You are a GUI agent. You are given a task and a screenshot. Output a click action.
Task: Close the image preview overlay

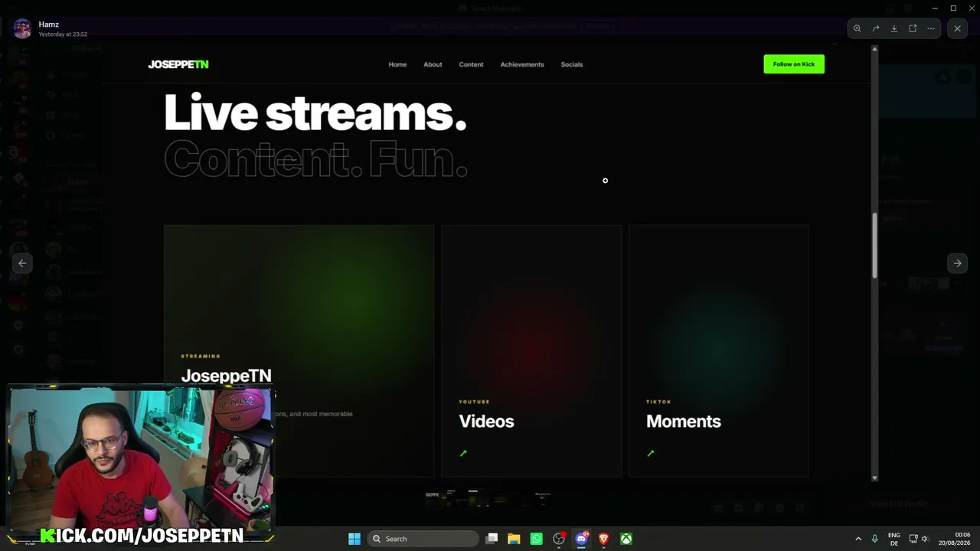point(957,28)
